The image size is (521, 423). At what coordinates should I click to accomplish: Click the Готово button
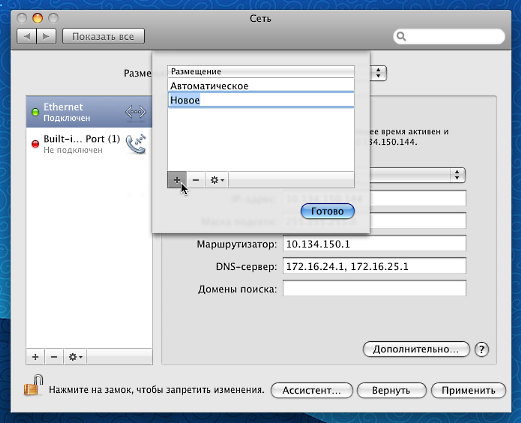pos(327,211)
